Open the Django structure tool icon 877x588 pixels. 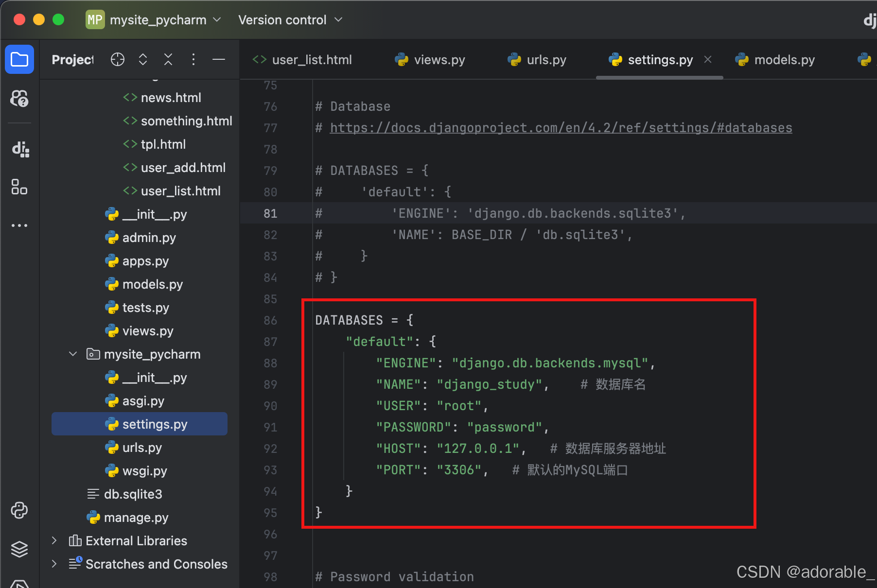[20, 149]
